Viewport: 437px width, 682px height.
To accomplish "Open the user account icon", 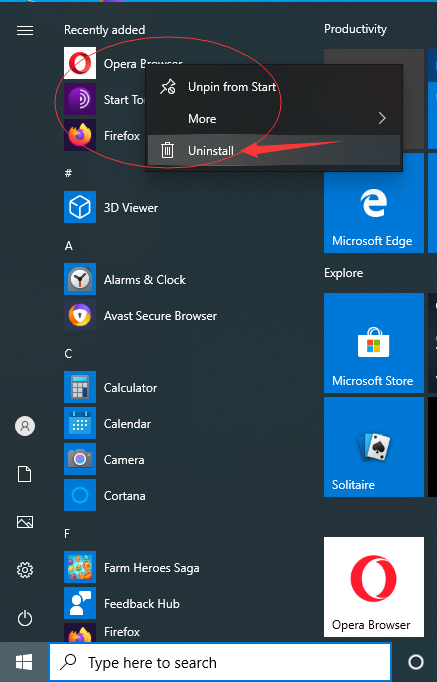I will (x=25, y=426).
